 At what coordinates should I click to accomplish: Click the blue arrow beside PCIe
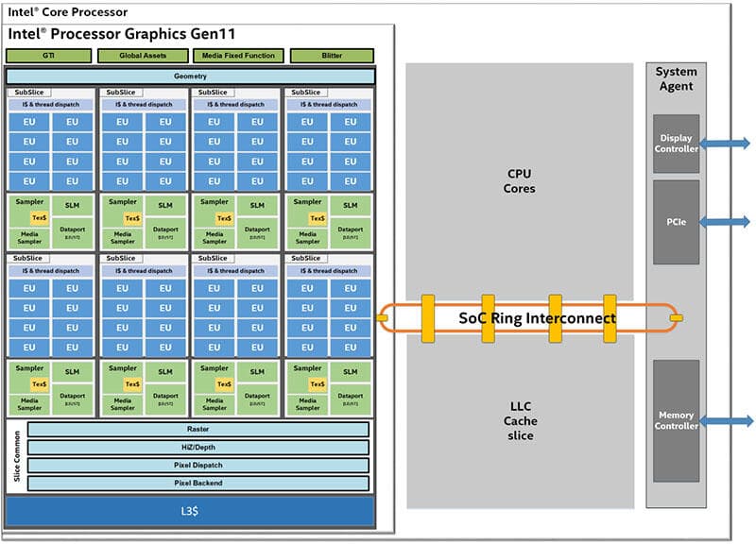(725, 222)
